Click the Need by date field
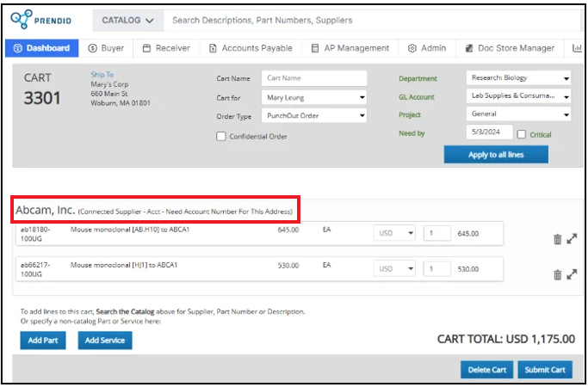The image size is (588, 387). pos(489,132)
